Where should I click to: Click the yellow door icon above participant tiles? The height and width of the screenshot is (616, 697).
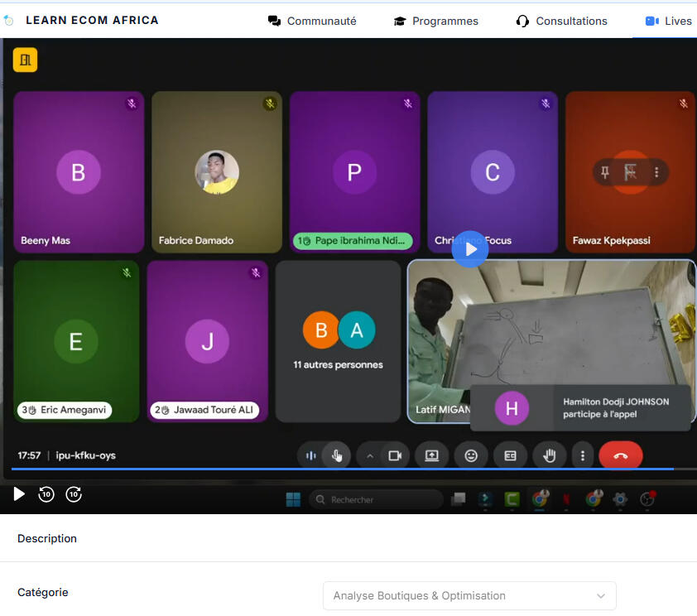coord(26,60)
